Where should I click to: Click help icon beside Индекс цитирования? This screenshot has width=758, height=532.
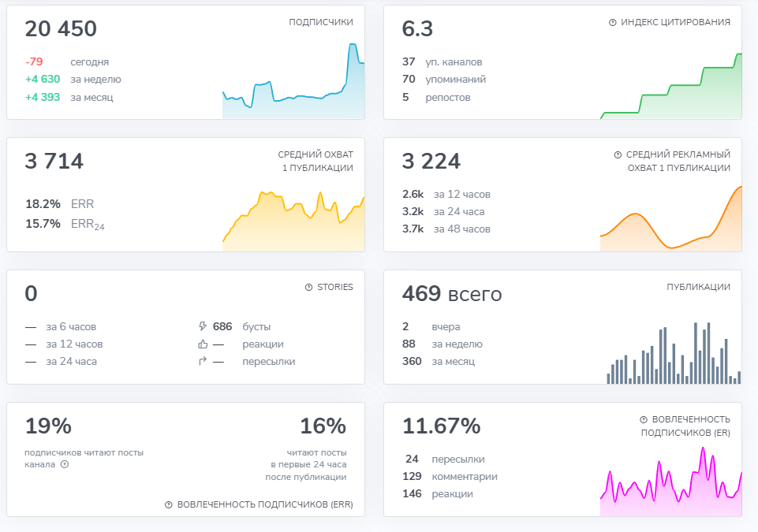(x=613, y=22)
